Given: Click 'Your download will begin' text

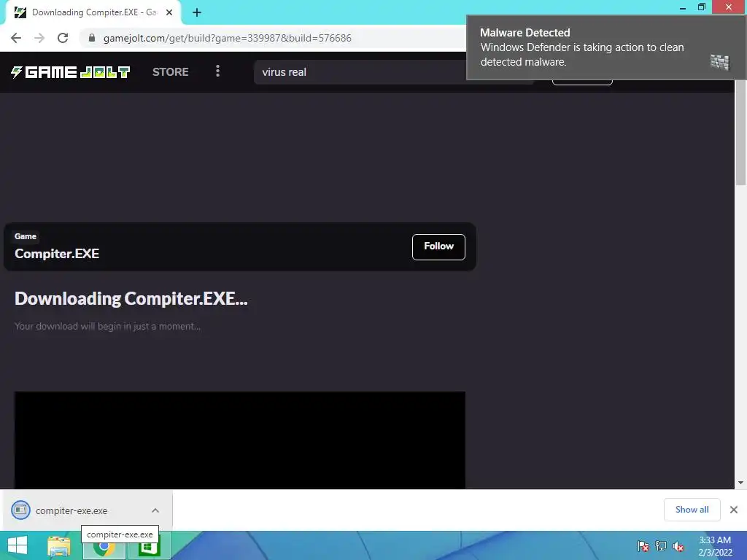Looking at the screenshot, I should (x=107, y=326).
